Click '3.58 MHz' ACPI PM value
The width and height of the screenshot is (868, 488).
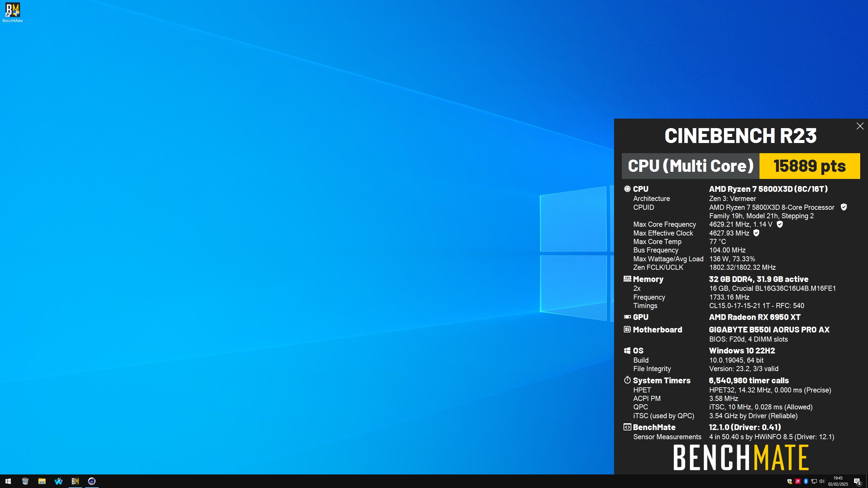[724, 399]
